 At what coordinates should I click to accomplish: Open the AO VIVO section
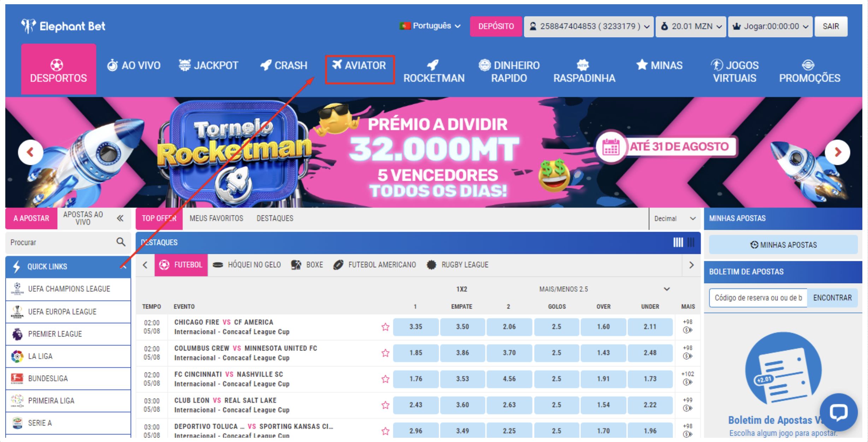pyautogui.click(x=134, y=65)
